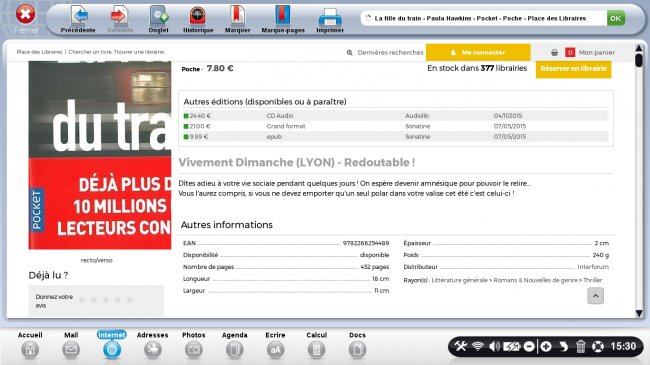
Task: Click the back-to-top chevron button
Action: pyautogui.click(x=595, y=296)
